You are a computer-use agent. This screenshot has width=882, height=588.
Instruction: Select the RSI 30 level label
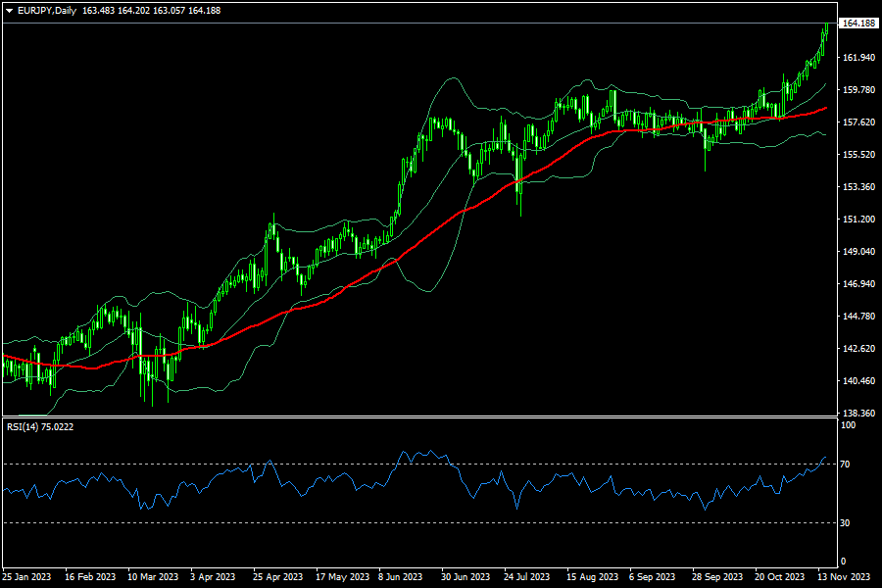click(845, 523)
